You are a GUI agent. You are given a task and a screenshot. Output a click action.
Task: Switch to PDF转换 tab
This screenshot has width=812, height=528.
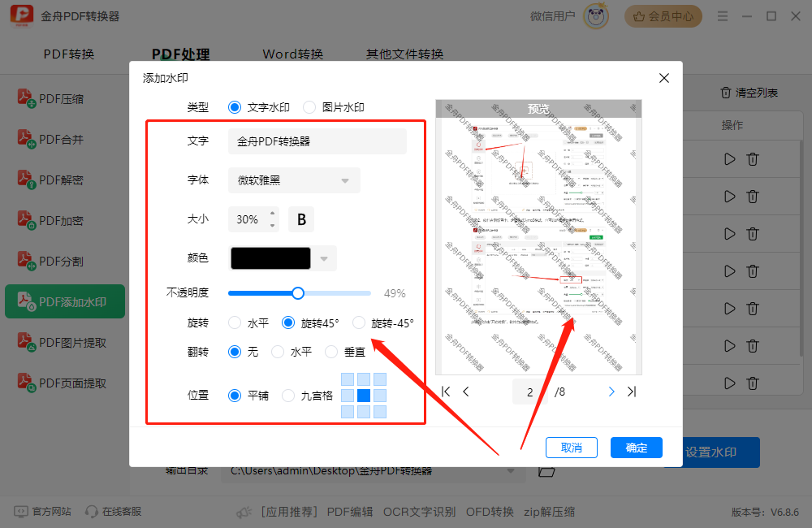click(x=69, y=54)
